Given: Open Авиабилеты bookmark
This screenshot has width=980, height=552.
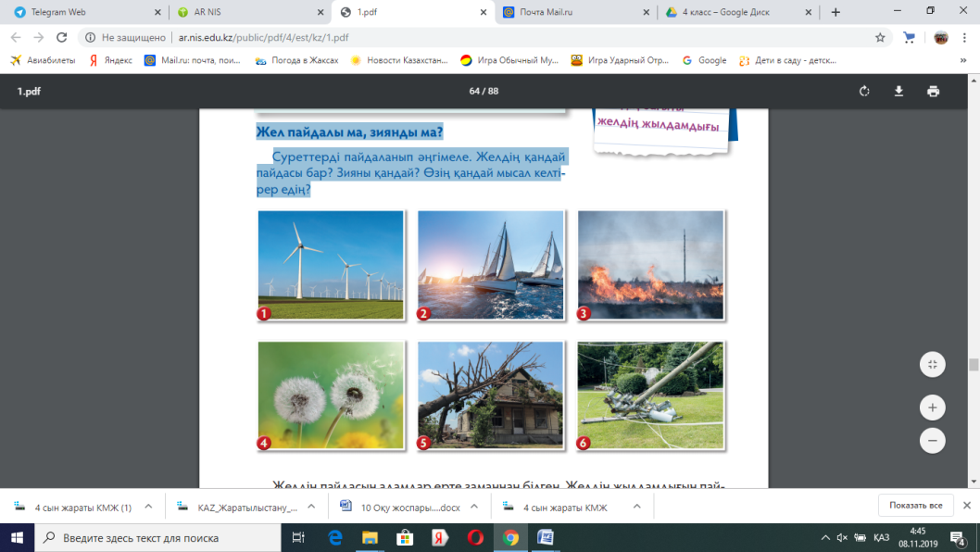Looking at the screenshot, I should click(43, 60).
